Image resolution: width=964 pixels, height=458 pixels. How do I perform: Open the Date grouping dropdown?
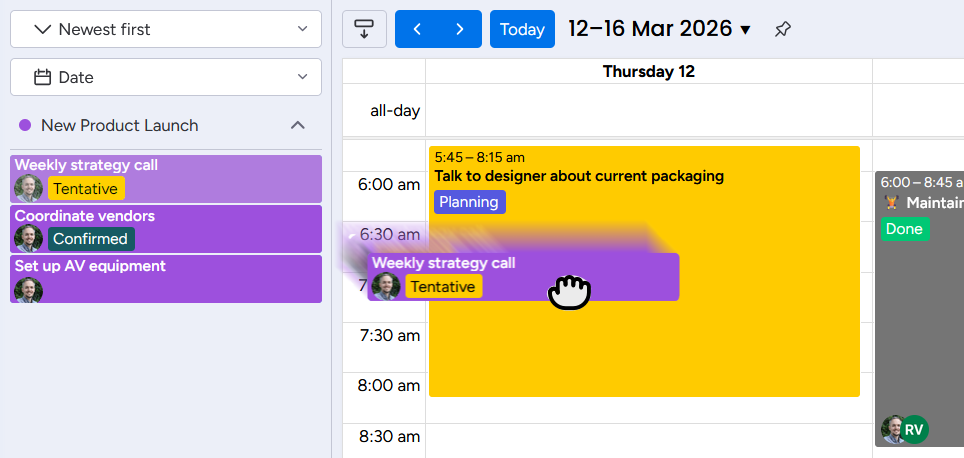tap(166, 77)
